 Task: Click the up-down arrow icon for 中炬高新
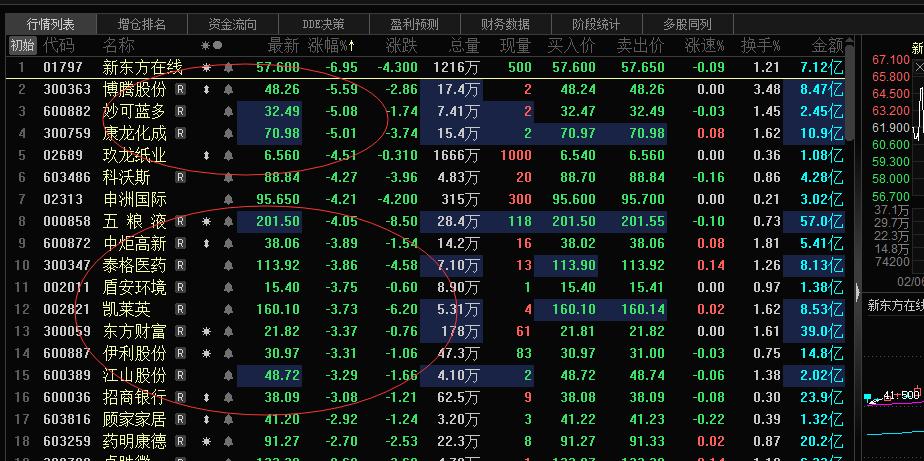206,243
